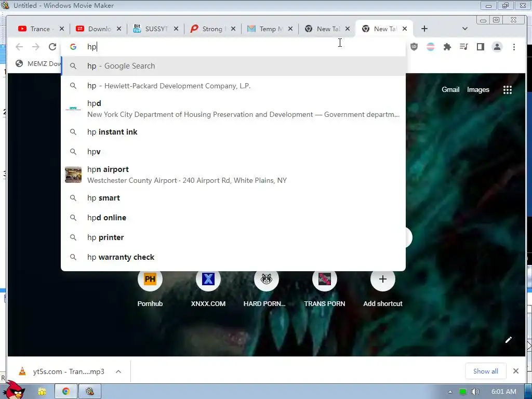Screen dimensions: 532x399
Task: Select the hpd NYC Housing suggestion
Action: [233, 109]
